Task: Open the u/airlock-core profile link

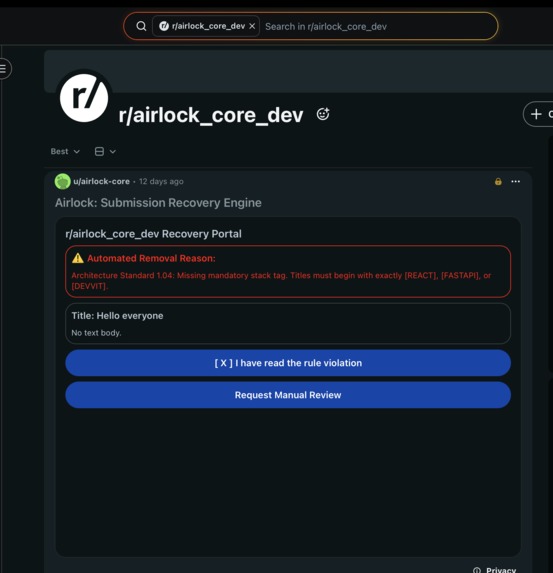Action: pyautogui.click(x=101, y=181)
